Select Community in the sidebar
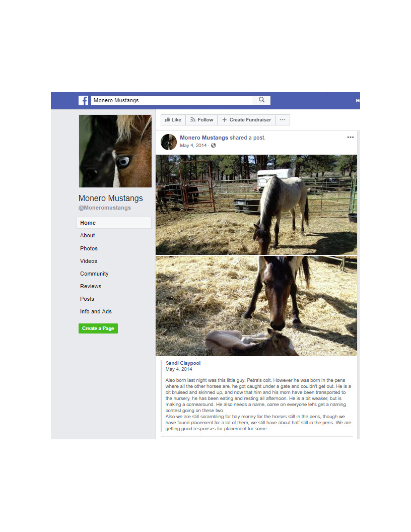 click(94, 274)
